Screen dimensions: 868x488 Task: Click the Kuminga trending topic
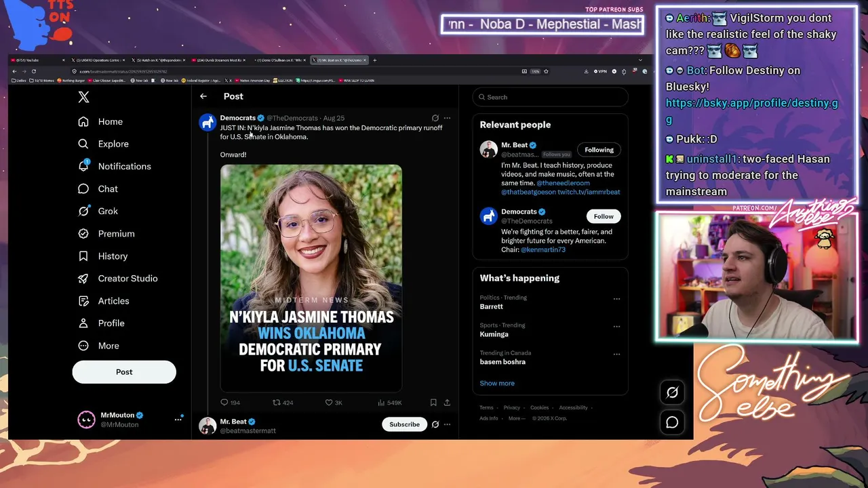[x=494, y=334]
